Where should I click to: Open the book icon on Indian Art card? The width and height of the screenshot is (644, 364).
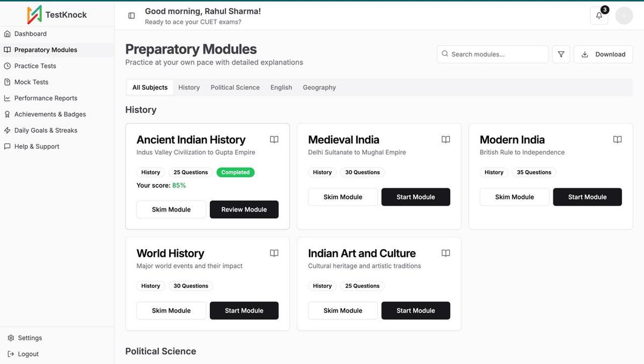(445, 252)
